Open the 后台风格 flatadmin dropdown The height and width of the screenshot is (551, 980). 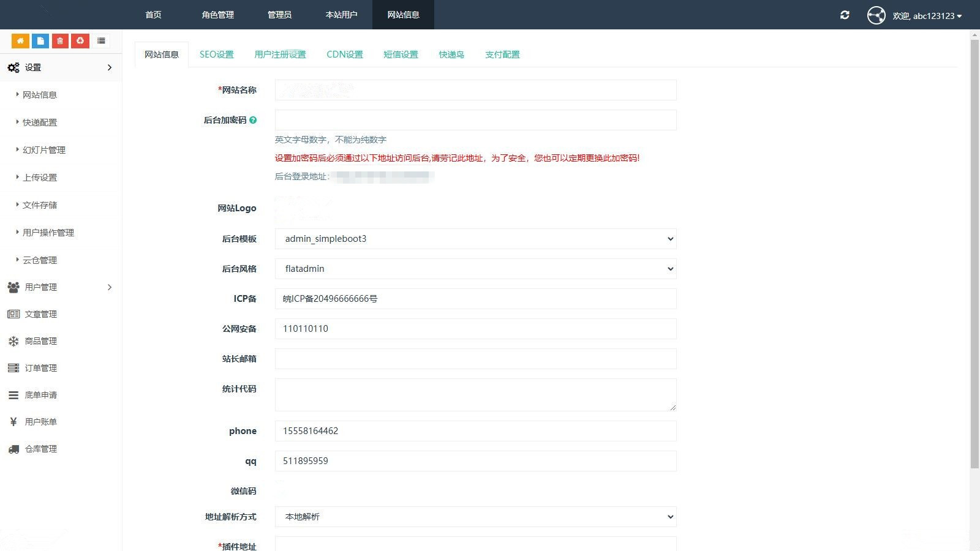click(x=475, y=269)
